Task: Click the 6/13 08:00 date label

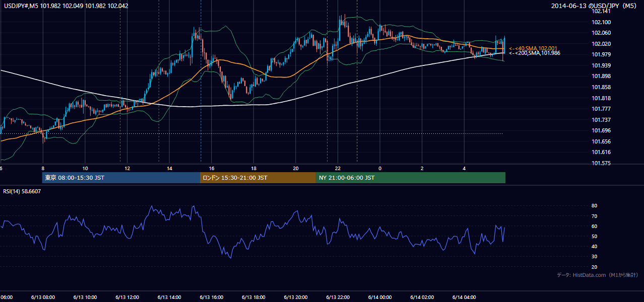Action: pos(43,297)
